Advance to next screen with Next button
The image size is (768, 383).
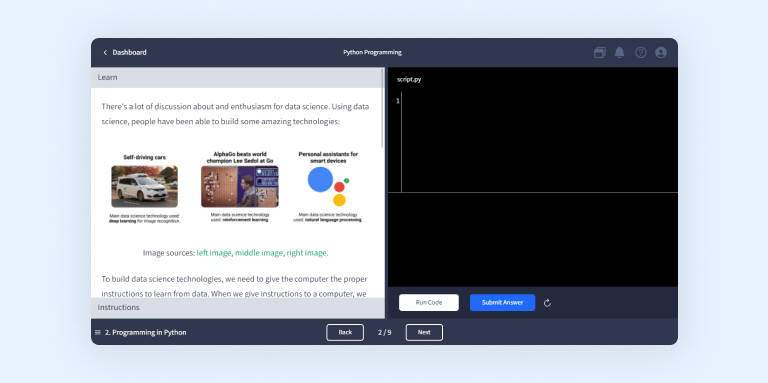pyautogui.click(x=424, y=332)
